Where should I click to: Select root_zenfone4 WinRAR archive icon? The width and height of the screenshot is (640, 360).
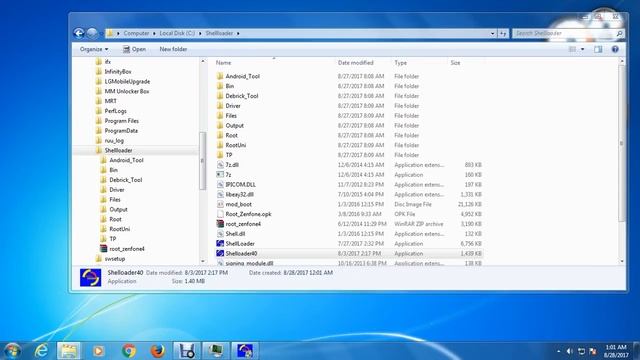[x=220, y=224]
